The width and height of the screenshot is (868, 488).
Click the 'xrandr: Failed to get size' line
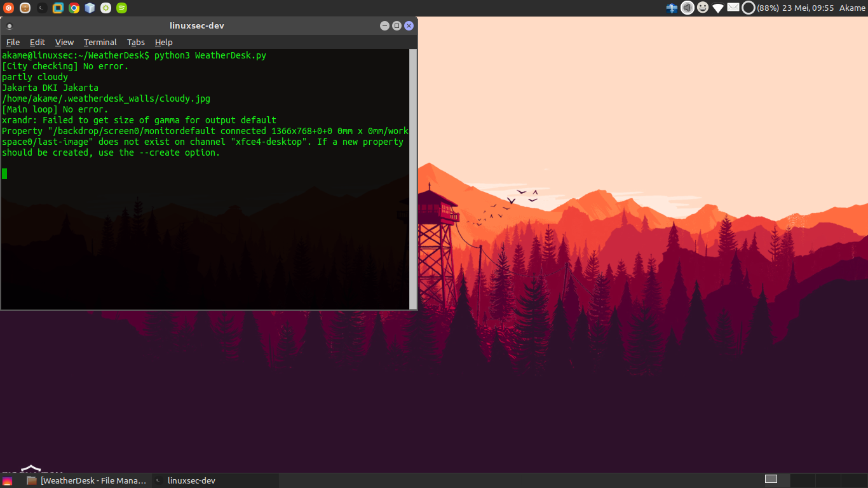coord(139,120)
